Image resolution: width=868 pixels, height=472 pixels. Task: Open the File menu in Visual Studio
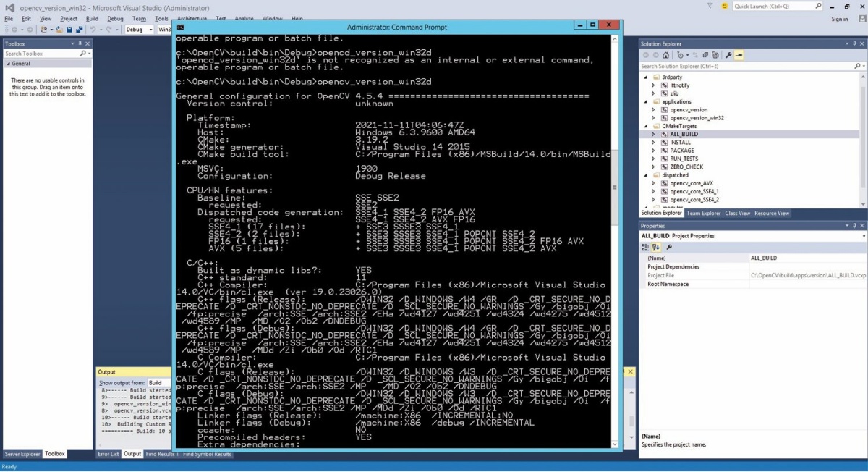pos(9,19)
